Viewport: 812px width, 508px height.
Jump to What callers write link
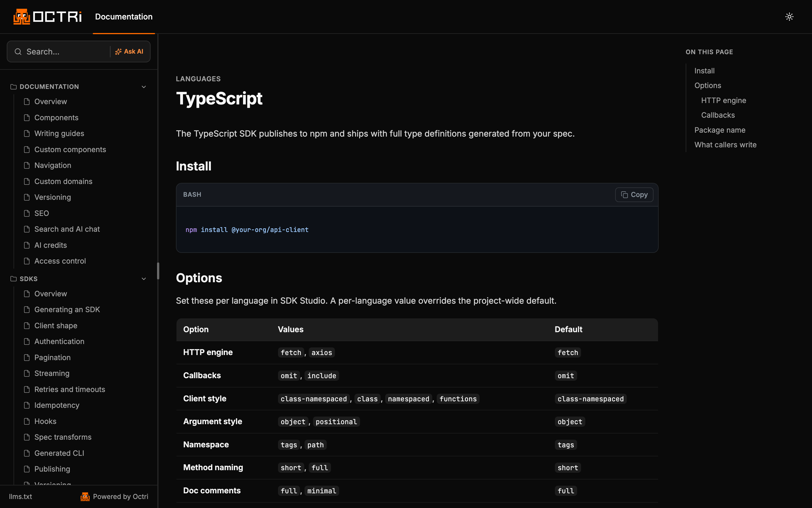tap(725, 144)
